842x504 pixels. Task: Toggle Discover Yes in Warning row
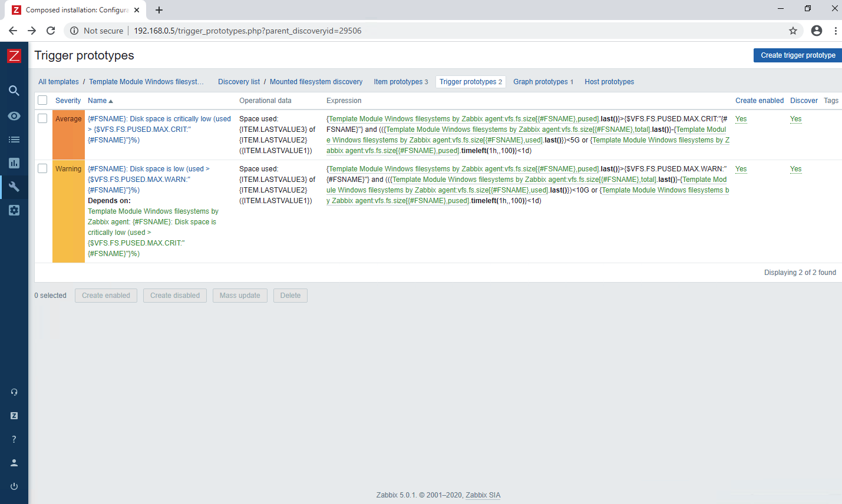click(795, 169)
